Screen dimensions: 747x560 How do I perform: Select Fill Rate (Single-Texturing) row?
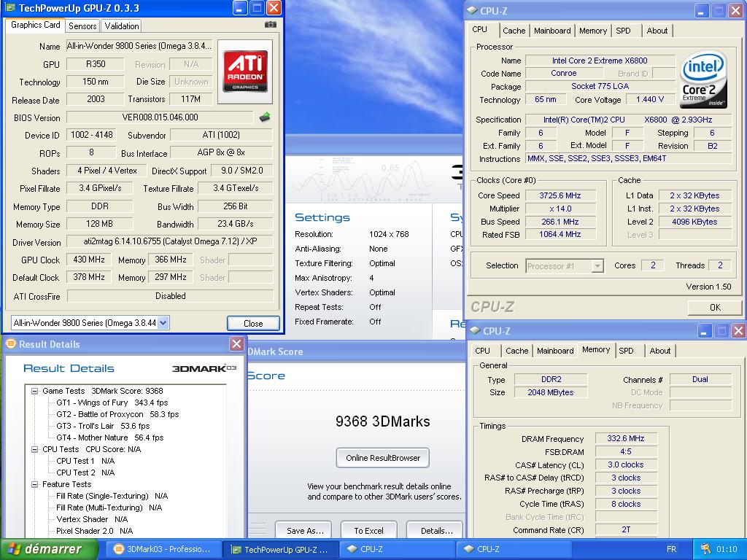112,496
